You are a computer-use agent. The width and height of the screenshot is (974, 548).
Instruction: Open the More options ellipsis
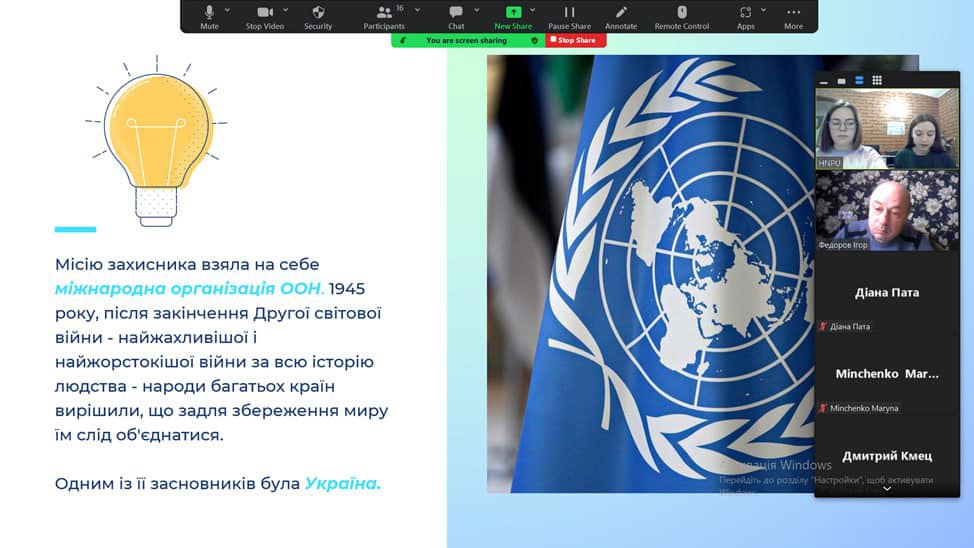[793, 17]
